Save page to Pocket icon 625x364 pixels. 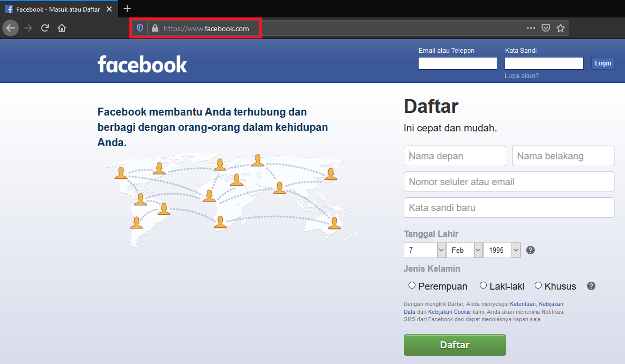[x=546, y=28]
